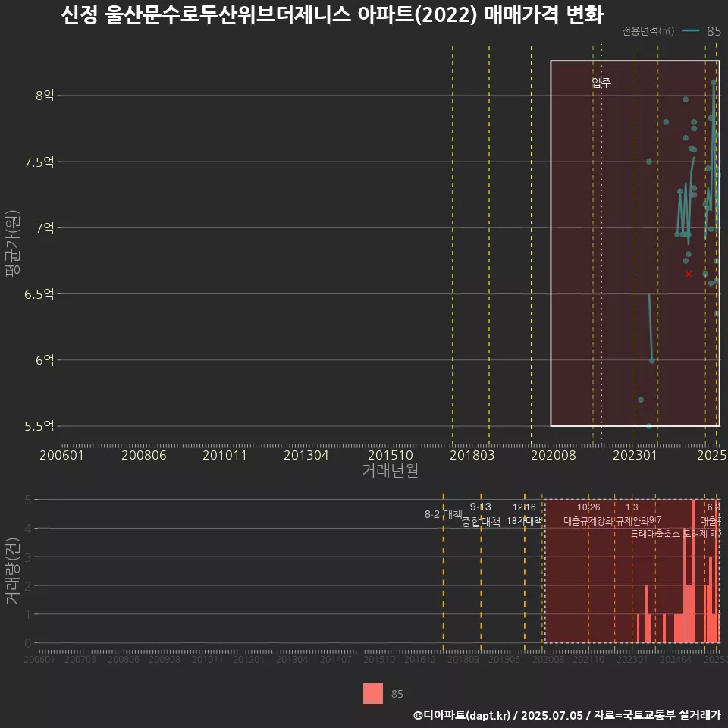Screen dimensions: 728x728
Task: Click the 거래량(건) volume axis title
Action: pyautogui.click(x=13, y=570)
